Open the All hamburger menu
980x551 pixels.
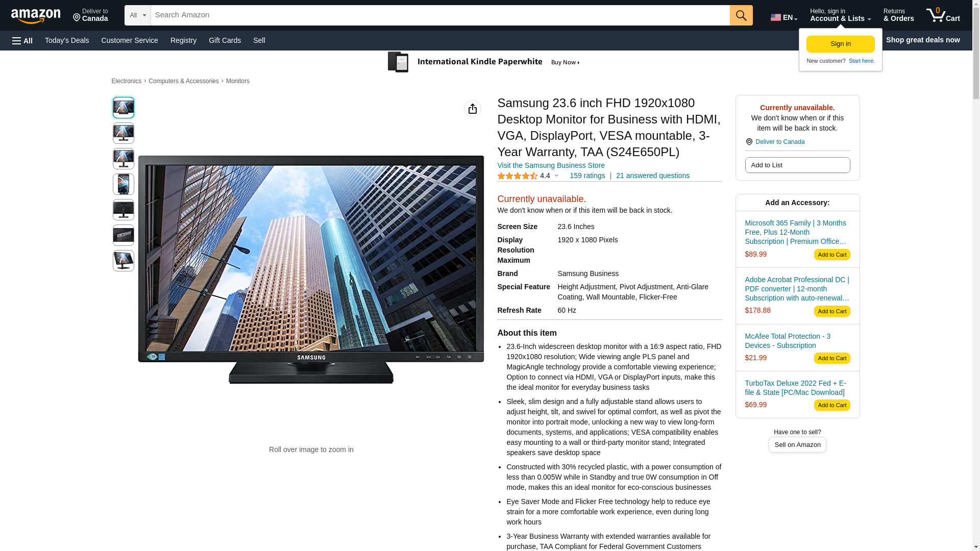(x=22, y=40)
